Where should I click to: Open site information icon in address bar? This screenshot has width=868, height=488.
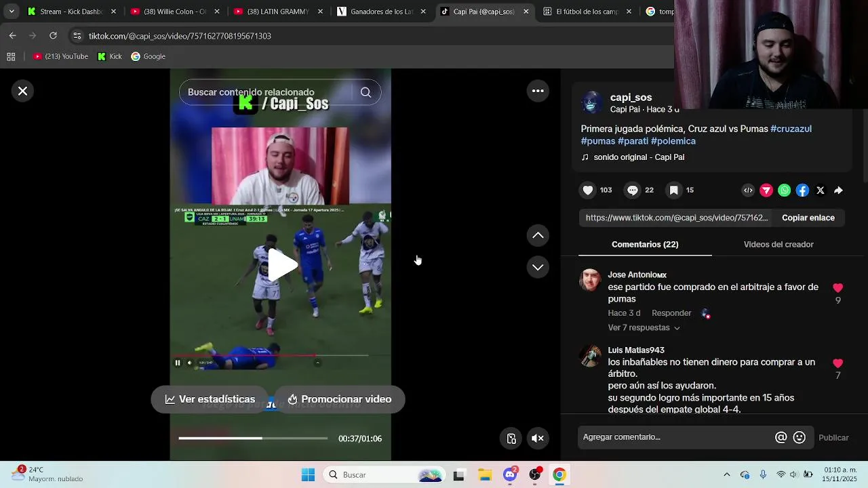(x=77, y=36)
